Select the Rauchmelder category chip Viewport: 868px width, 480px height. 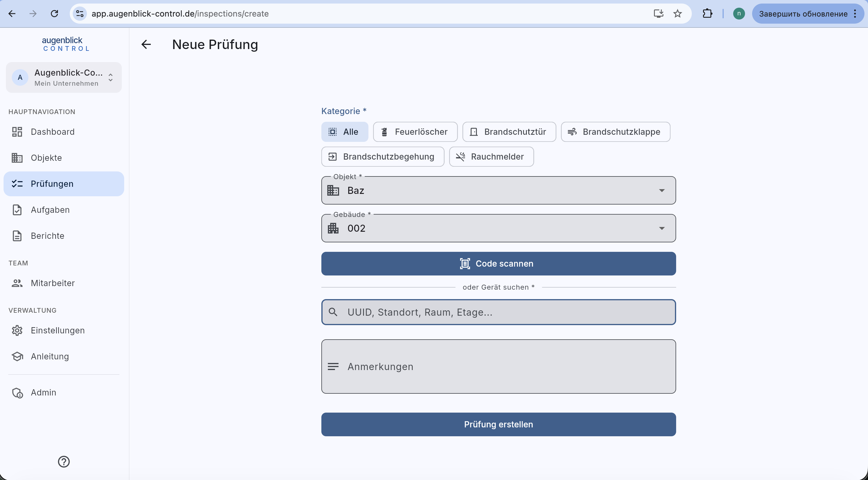pos(491,157)
